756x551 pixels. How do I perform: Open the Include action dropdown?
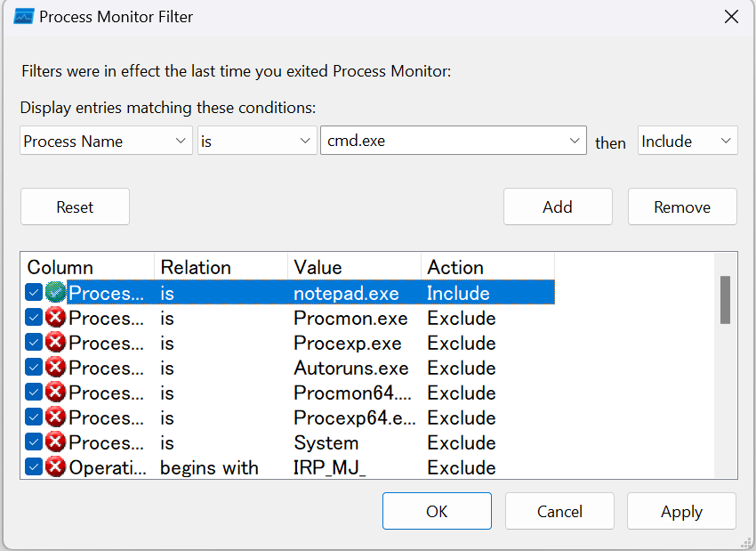(x=687, y=141)
